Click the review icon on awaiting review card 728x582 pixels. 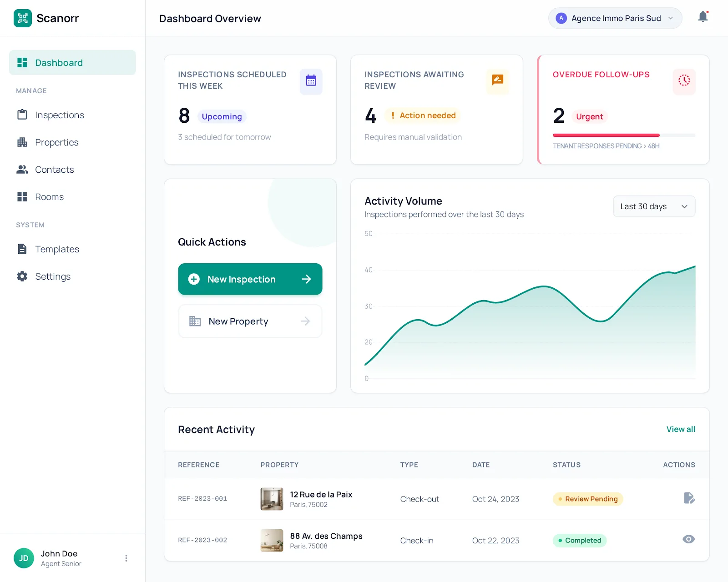[497, 80]
